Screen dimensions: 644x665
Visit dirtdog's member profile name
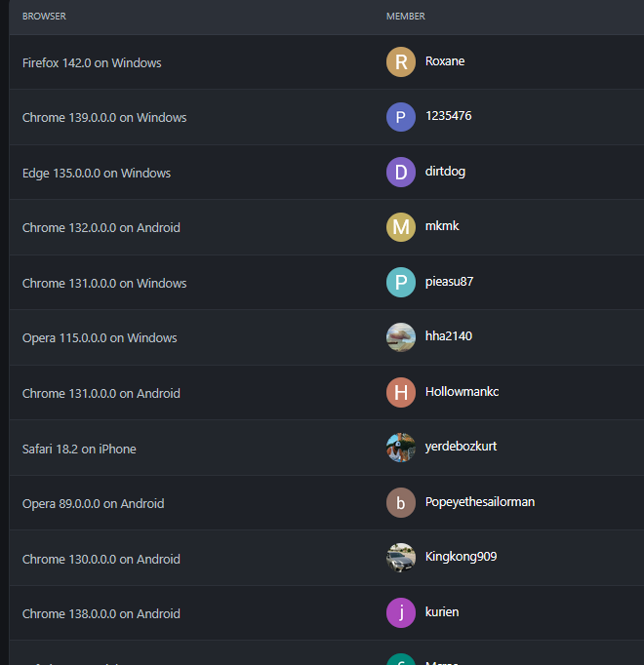[x=445, y=172]
